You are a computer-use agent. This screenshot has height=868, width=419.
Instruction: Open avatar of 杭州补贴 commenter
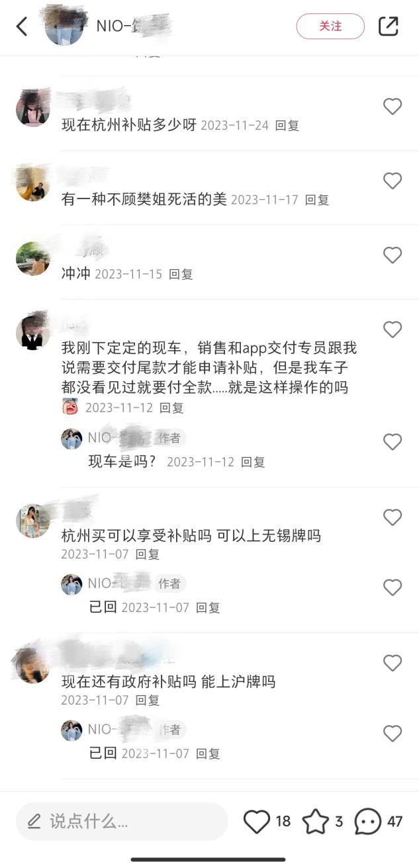pos(33,108)
